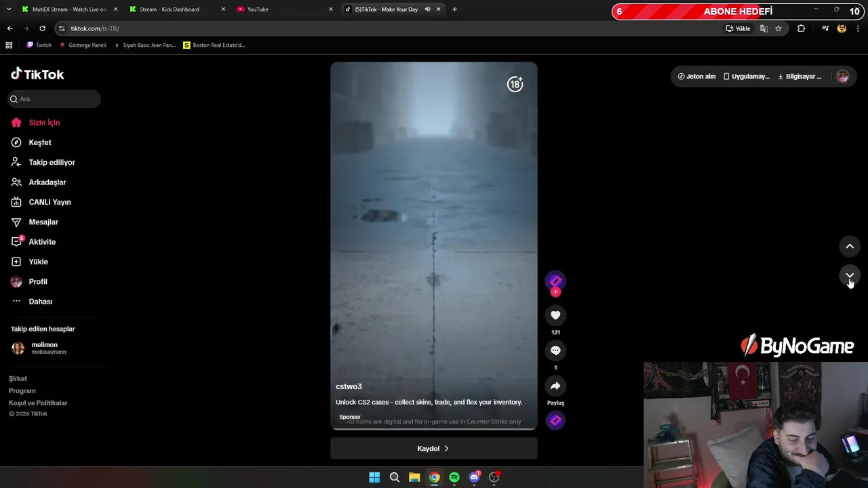Go to next video with down chevron
The width and height of the screenshot is (868, 488).
click(850, 276)
